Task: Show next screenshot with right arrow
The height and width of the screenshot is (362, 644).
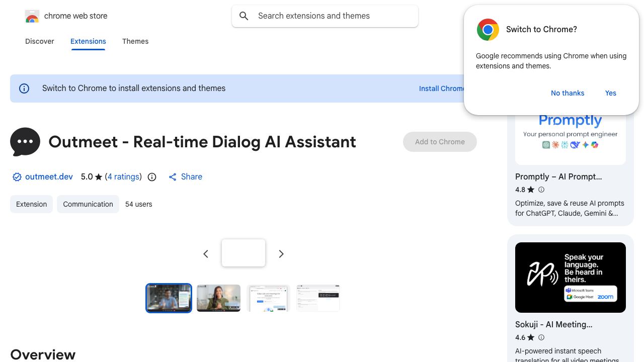Action: pos(281,254)
